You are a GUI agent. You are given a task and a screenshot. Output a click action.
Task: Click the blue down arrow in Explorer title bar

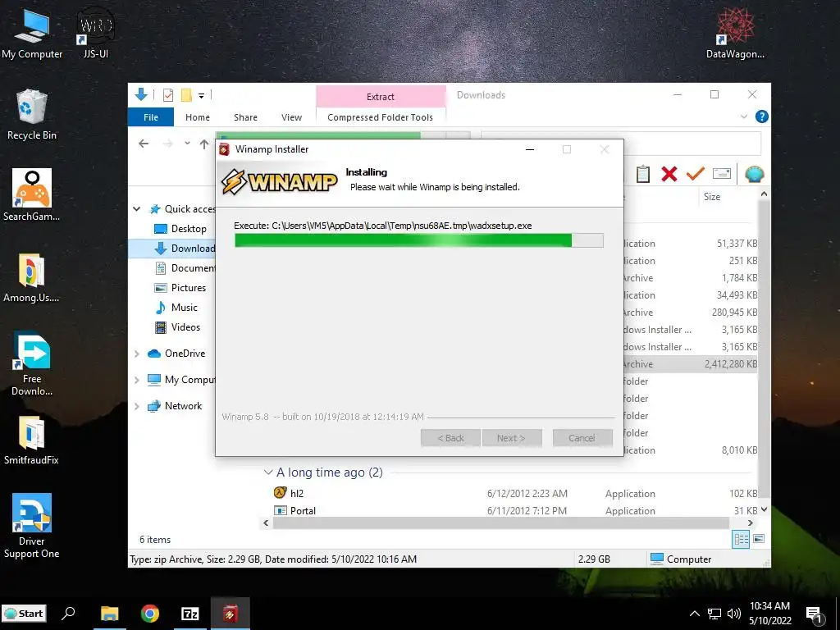(x=141, y=95)
